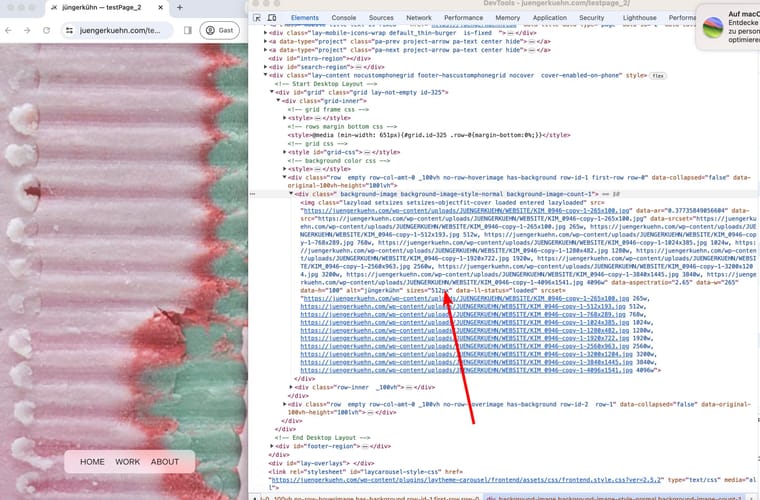This screenshot has height=500, width=760.
Task: Activate the inspect element picker icon
Action: [x=257, y=18]
